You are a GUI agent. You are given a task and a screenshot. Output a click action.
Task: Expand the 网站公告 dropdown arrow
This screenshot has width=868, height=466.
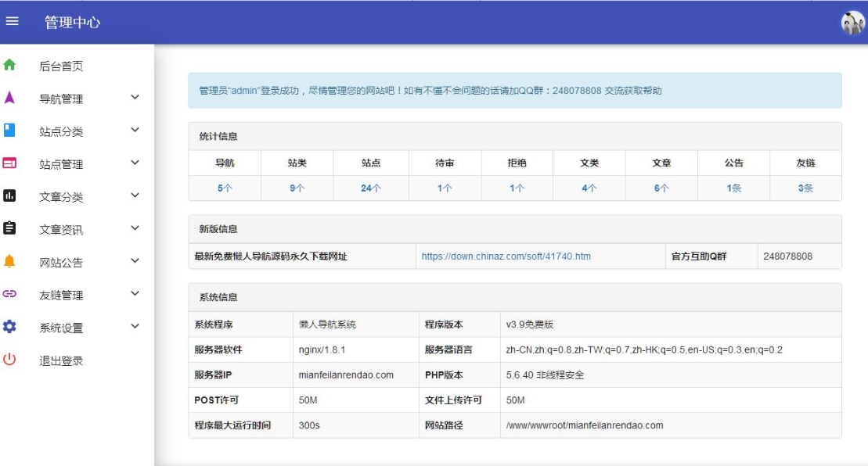coord(135,261)
